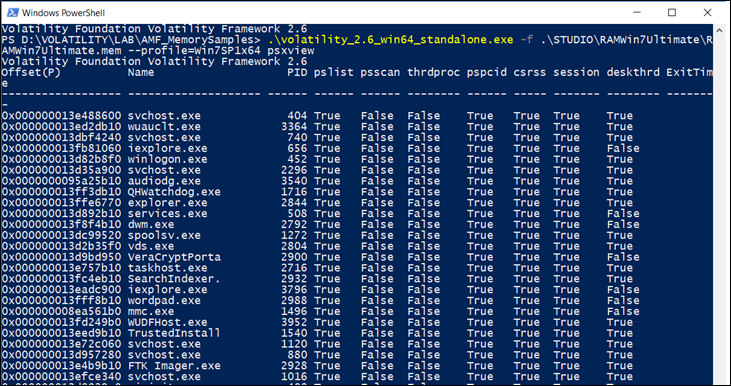Click the VeraCryptPorta process entry
Screen dimensions: 731x386
174,257
